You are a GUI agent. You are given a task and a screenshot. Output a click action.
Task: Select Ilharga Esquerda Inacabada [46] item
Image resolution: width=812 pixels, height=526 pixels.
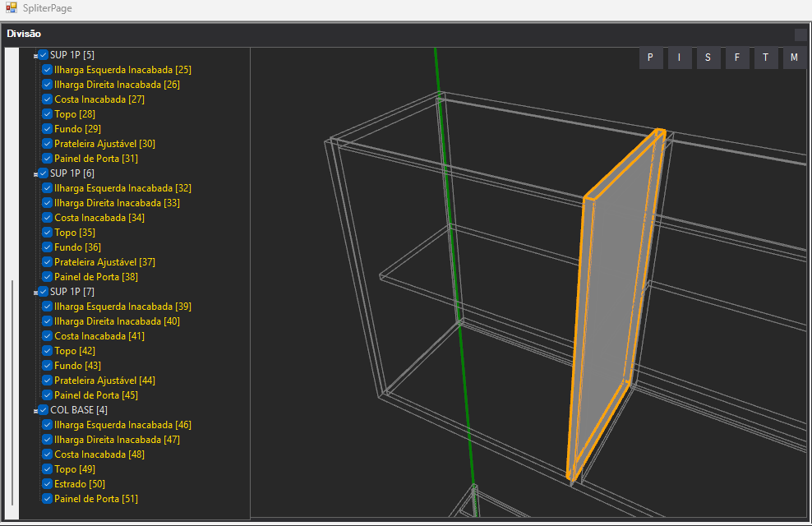[122, 425]
